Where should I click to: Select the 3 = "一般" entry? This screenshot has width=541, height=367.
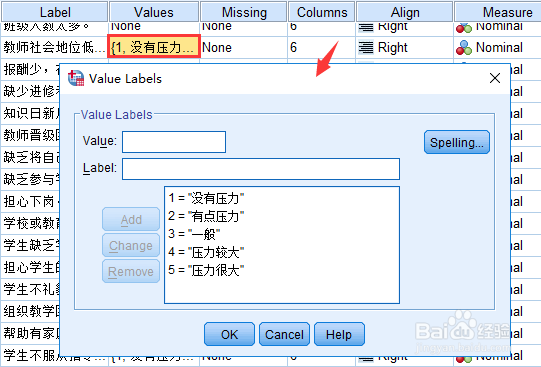click(194, 234)
